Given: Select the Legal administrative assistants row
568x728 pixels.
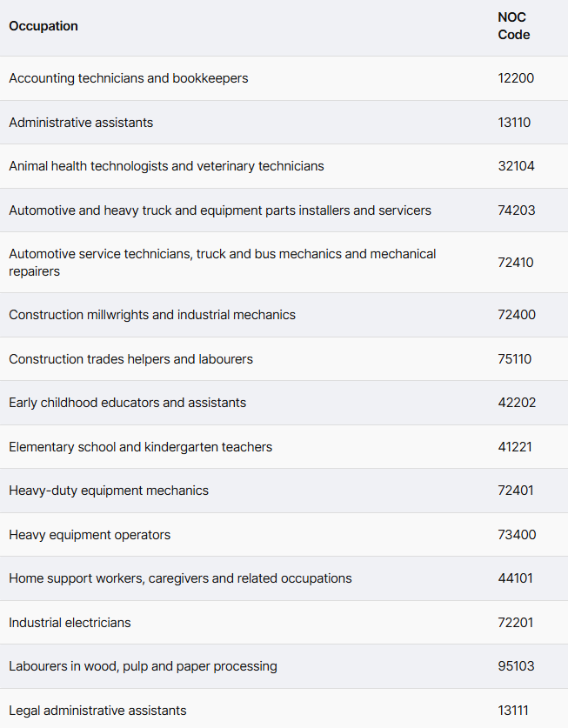Looking at the screenshot, I should pyautogui.click(x=97, y=711).
